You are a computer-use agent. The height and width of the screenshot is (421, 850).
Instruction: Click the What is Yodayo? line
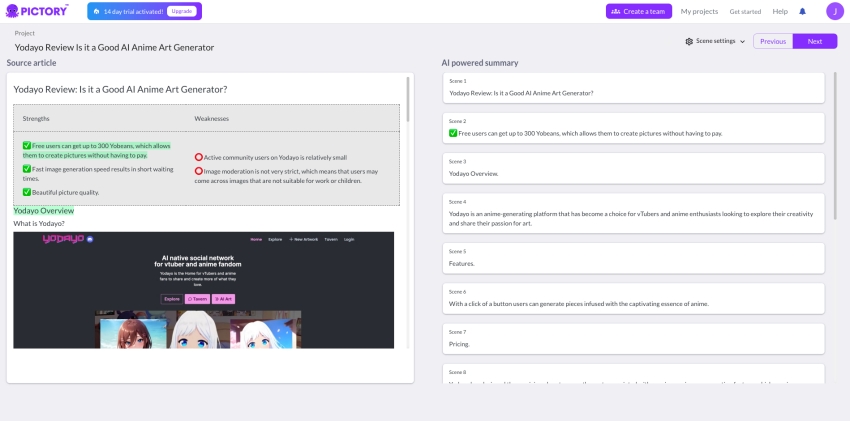coord(39,223)
